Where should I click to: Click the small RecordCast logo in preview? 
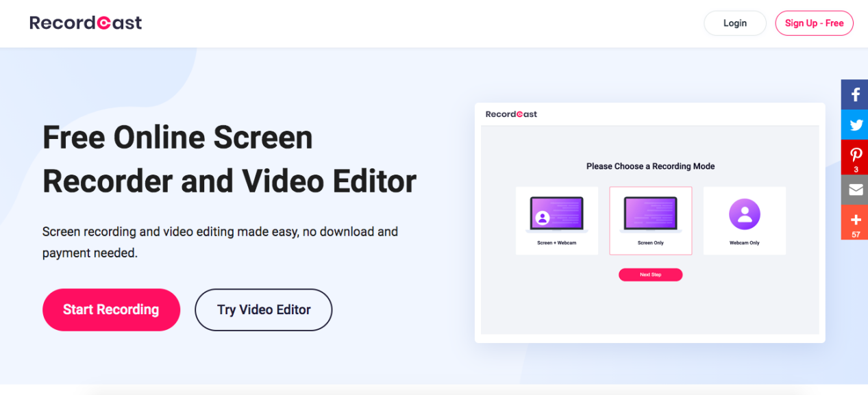tap(511, 114)
